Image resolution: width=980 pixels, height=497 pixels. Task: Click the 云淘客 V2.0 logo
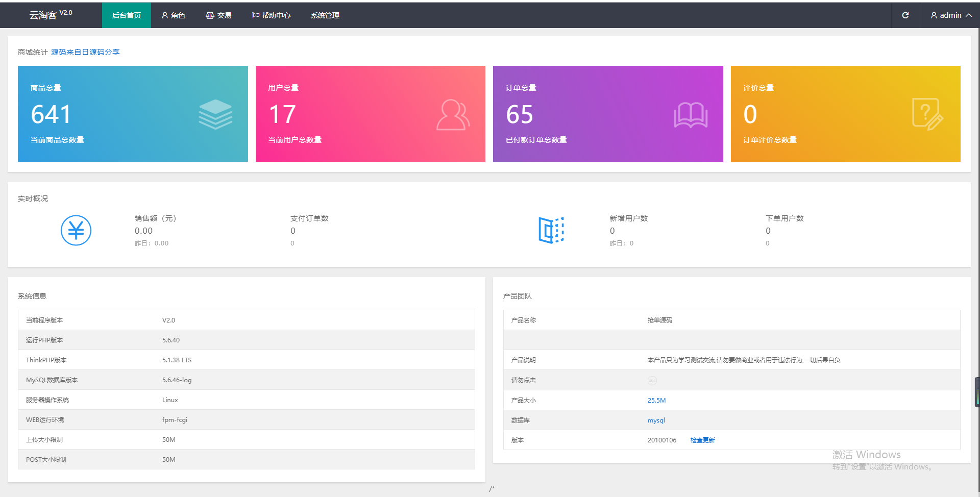51,15
